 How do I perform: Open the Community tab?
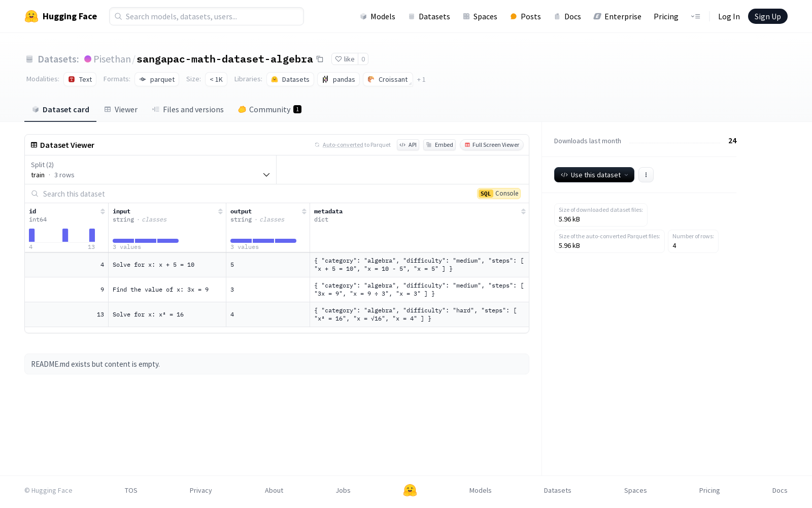[x=269, y=109]
